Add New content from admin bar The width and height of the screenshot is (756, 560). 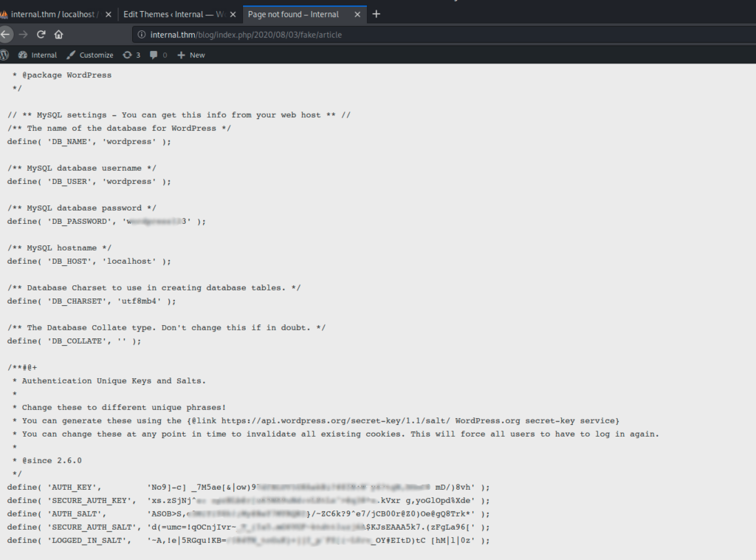[x=191, y=55]
